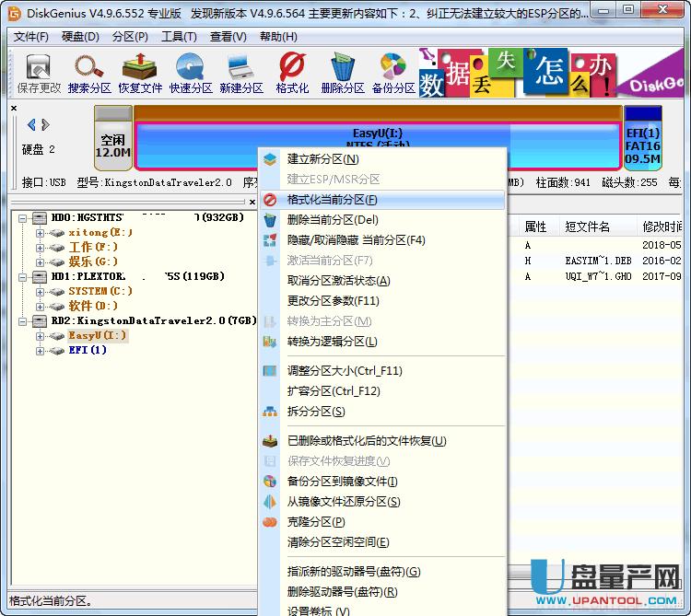Screen dimensions: 691x616
Task: Expand the HD0:HGST disk tree node
Action: (x=24, y=218)
